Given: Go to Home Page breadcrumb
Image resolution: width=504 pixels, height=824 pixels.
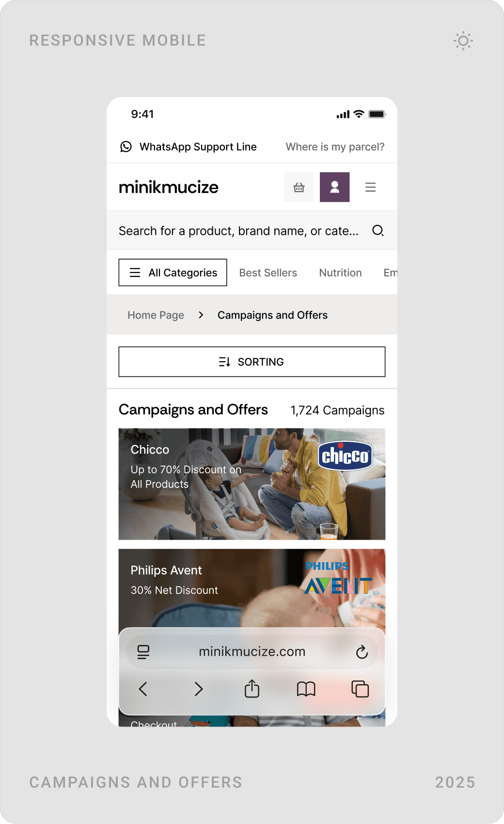Looking at the screenshot, I should pos(156,315).
